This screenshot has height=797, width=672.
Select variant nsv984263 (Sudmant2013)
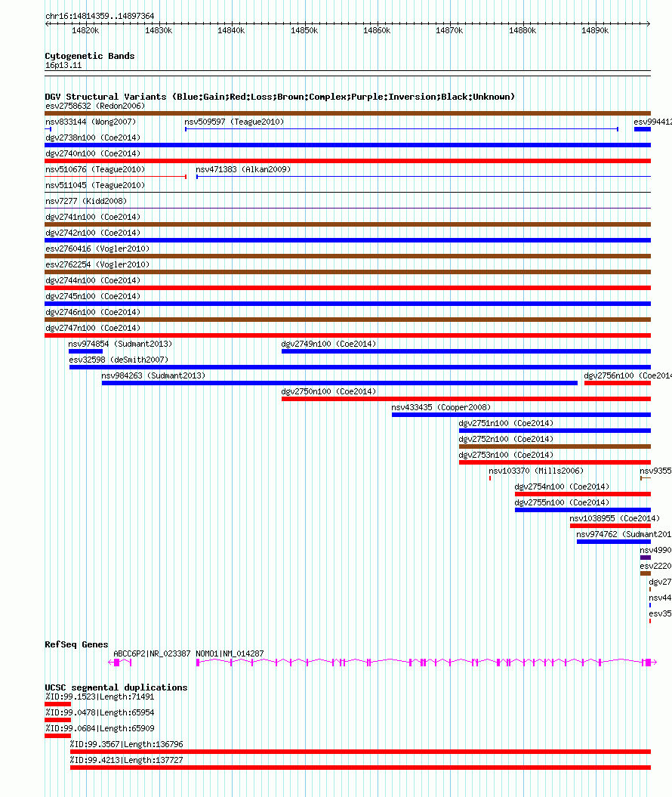point(153,375)
